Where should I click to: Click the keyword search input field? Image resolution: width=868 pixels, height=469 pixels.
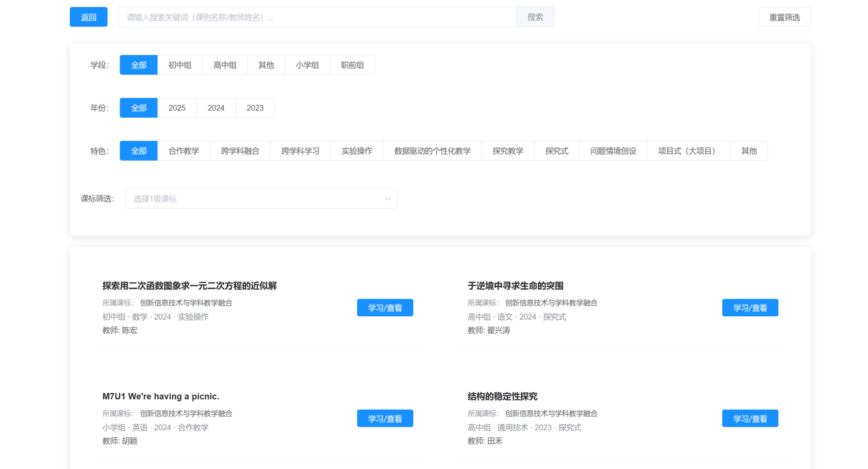click(x=317, y=17)
